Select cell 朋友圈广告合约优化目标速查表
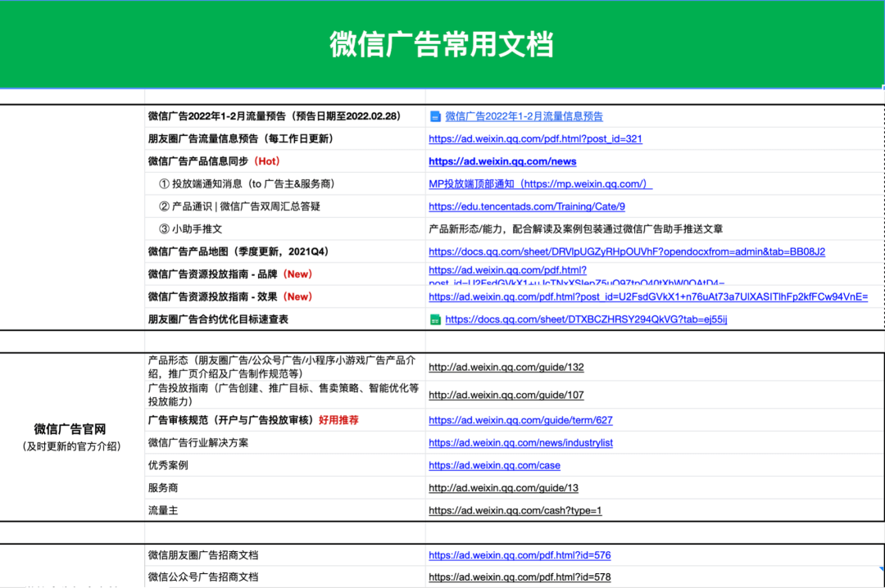 pos(285,319)
